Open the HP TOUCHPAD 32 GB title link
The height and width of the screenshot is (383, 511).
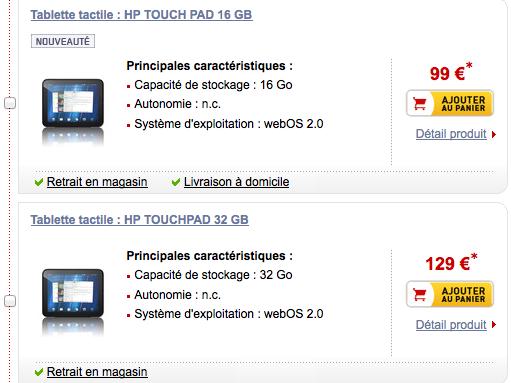pyautogui.click(x=140, y=220)
